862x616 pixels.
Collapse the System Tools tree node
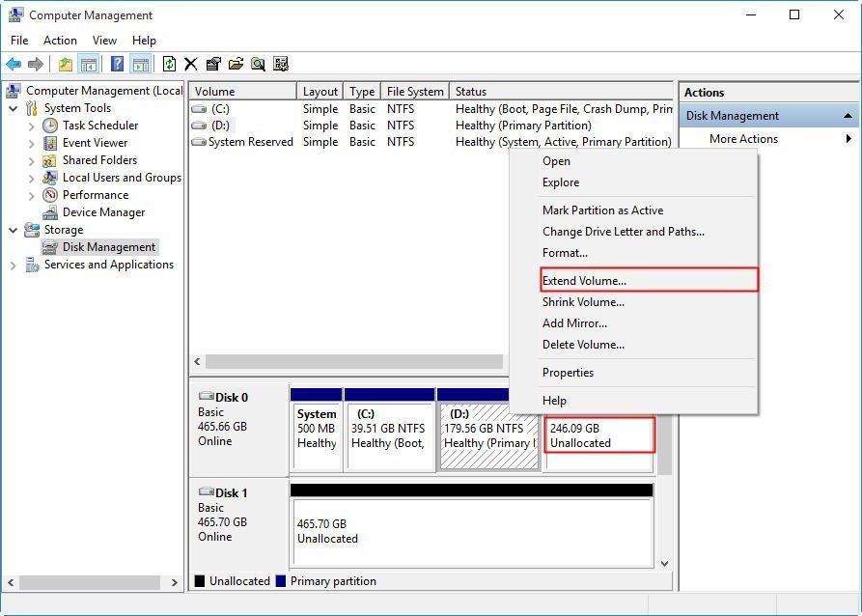[x=14, y=109]
